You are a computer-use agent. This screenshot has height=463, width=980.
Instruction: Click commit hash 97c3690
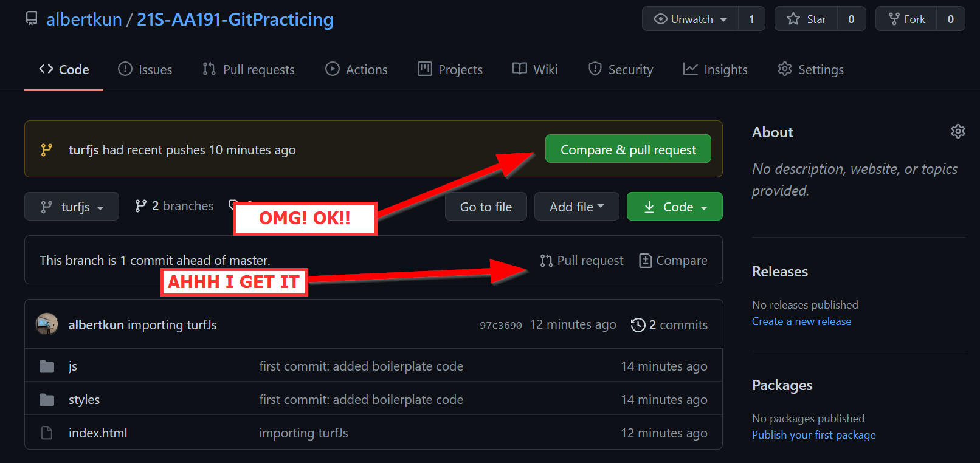(500, 325)
